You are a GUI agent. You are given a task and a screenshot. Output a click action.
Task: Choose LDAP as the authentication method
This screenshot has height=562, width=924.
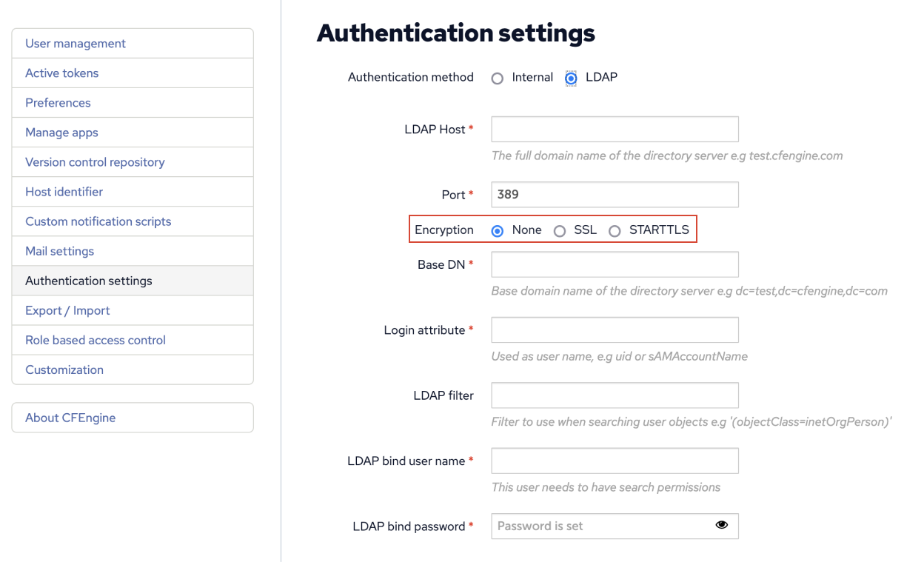[570, 77]
